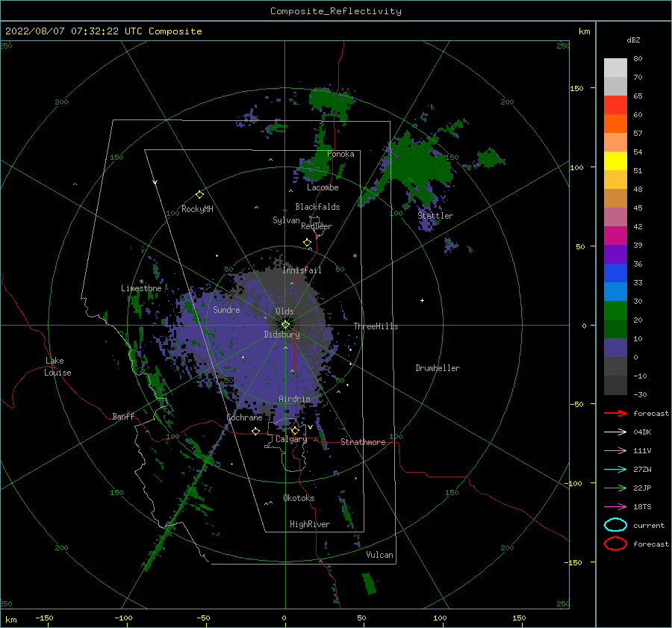Click the dBZ legend heading

pos(633,40)
